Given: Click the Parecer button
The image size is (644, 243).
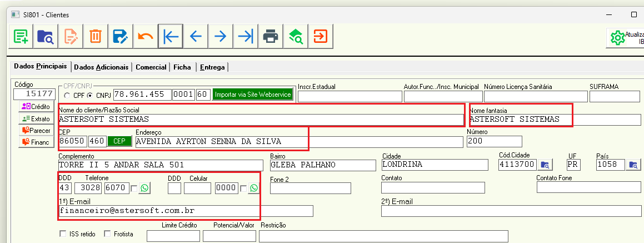Looking at the screenshot, I should coord(36,130).
